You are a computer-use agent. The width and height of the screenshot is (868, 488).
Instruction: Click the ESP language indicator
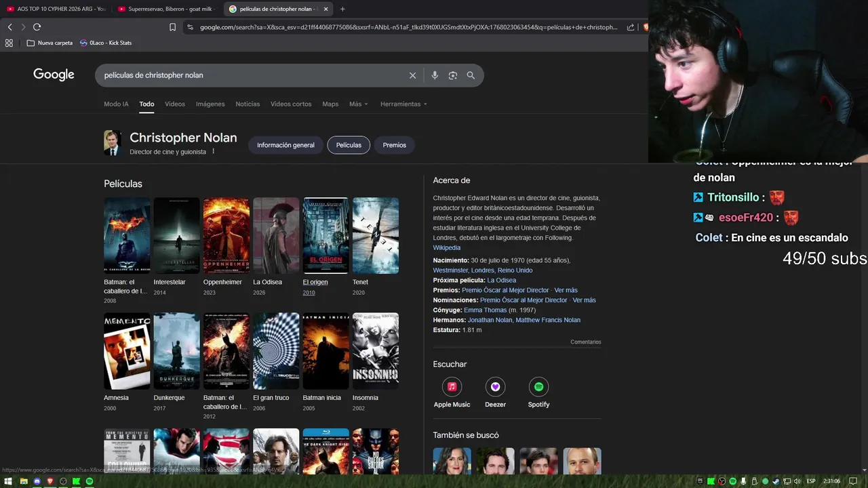pos(810,481)
